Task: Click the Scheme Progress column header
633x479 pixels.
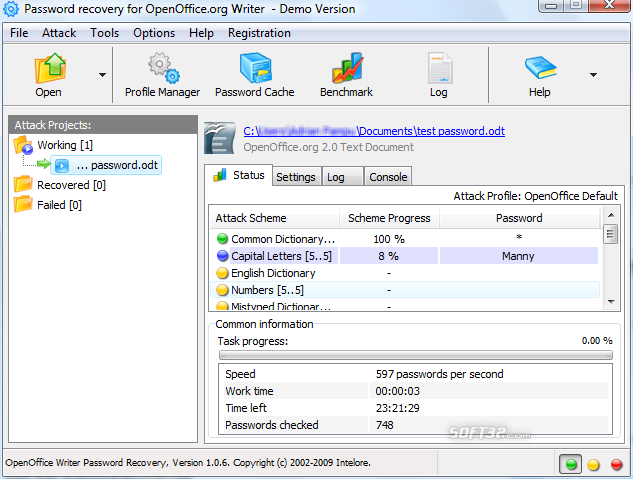Action: click(x=389, y=218)
